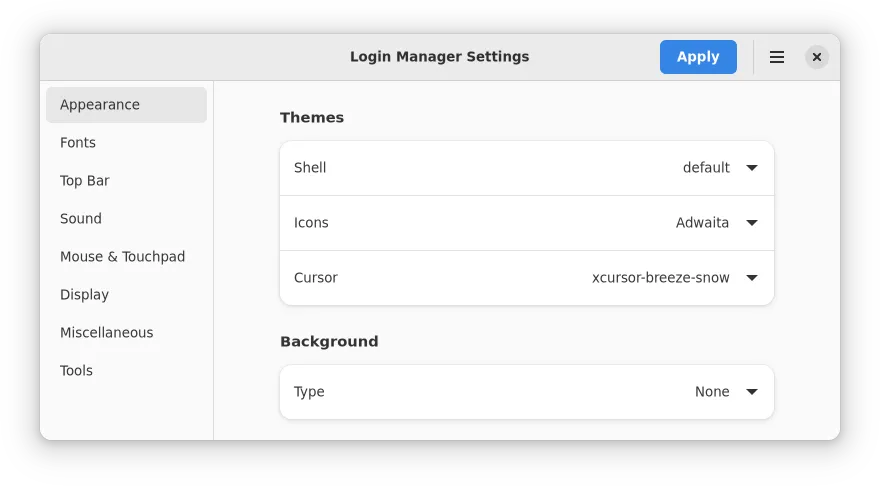Expand the Background Type combo box
Screen dimensions: 880x486
tap(526, 392)
